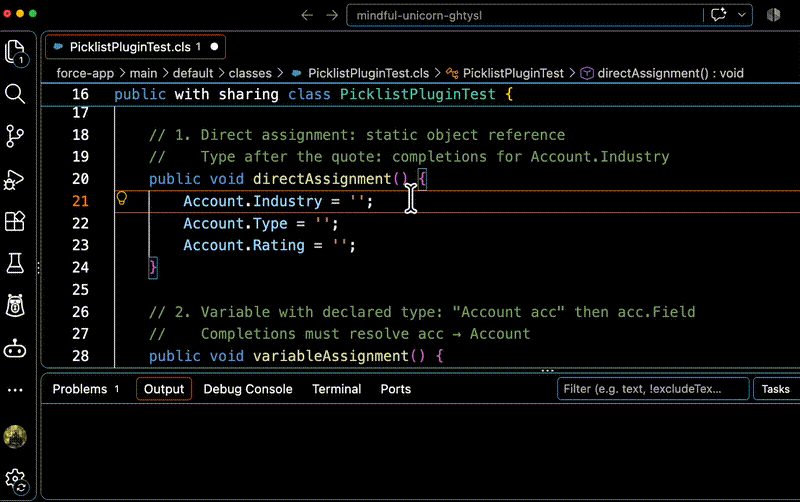Image resolution: width=800 pixels, height=502 pixels.
Task: Open the Manage gear settings menu
Action: coord(16,480)
